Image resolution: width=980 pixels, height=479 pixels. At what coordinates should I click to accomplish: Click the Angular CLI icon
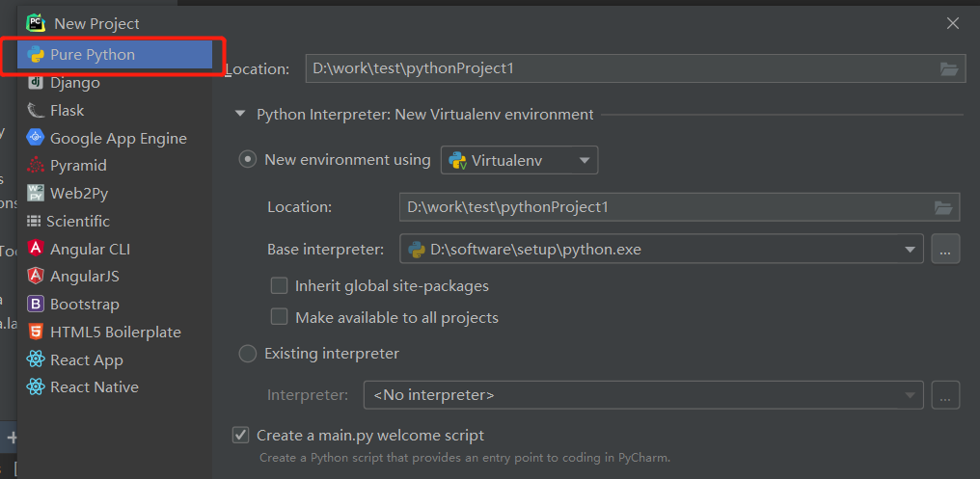[x=36, y=249]
